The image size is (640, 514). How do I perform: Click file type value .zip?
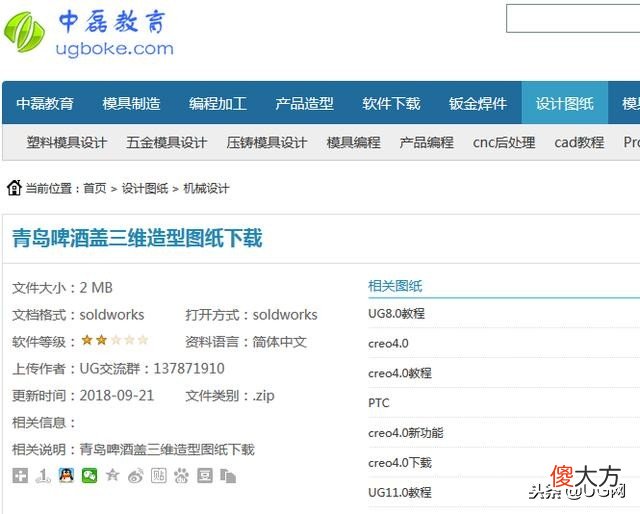click(263, 396)
